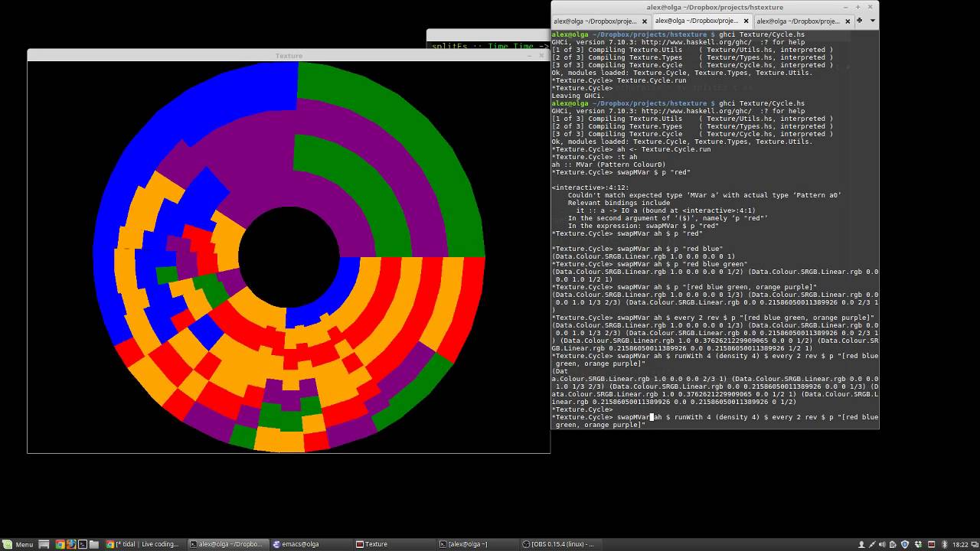The height and width of the screenshot is (551, 980).
Task: Click the show desktop icon
Action: click(973, 544)
